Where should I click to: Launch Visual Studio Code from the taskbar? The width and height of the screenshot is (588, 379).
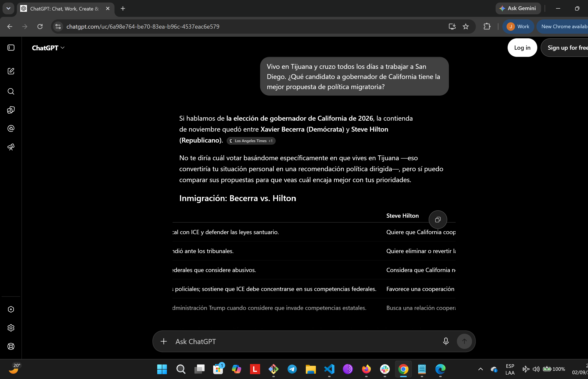[329, 369]
